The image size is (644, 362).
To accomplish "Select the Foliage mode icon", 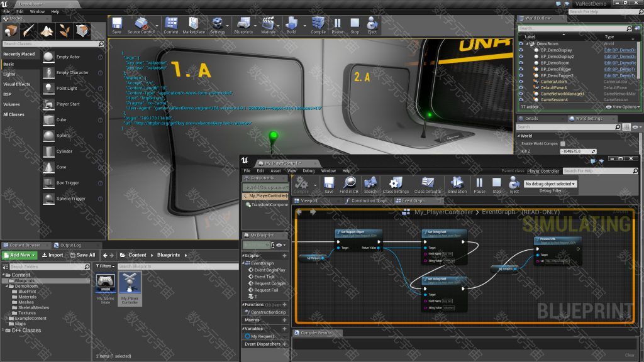I will coord(65,31).
